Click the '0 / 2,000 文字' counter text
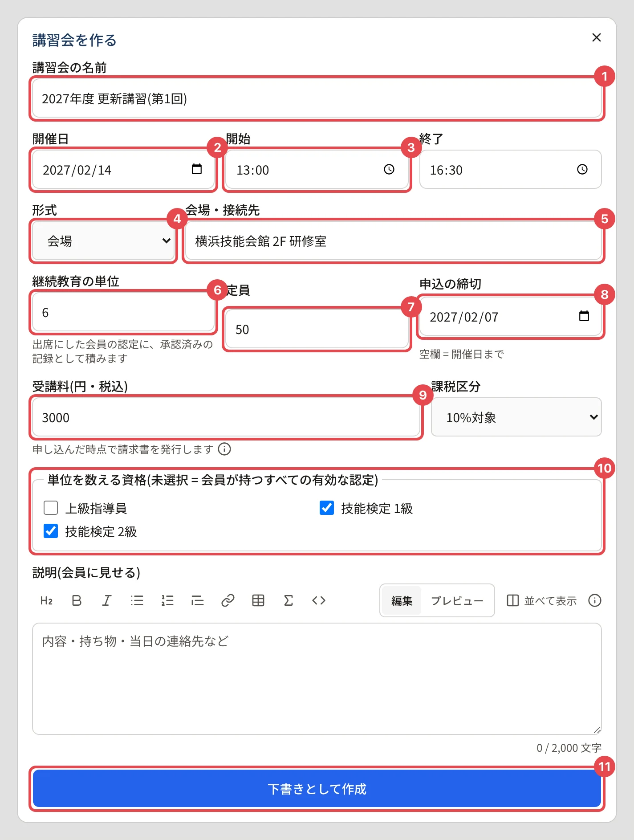This screenshot has width=634, height=840. (x=569, y=748)
